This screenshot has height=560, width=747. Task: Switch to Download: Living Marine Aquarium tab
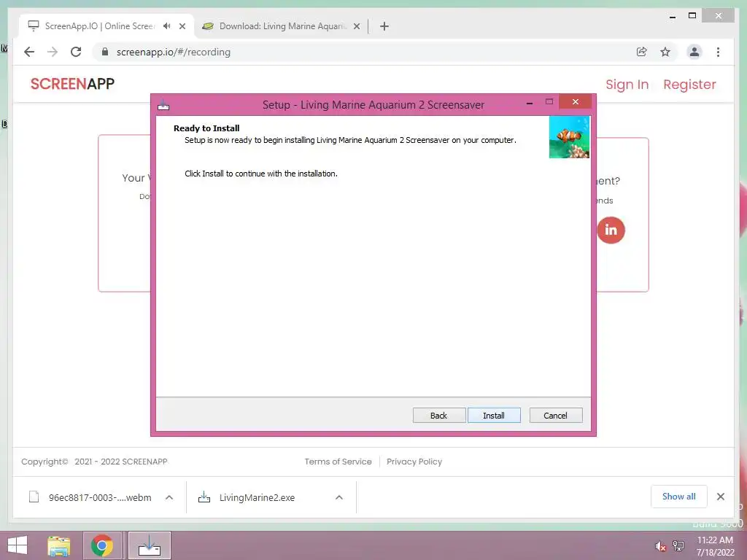coord(283,26)
